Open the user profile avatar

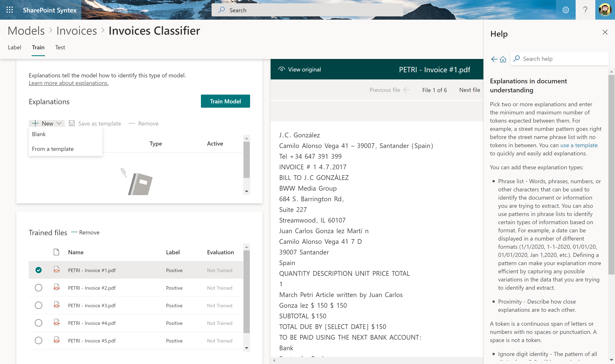click(605, 10)
